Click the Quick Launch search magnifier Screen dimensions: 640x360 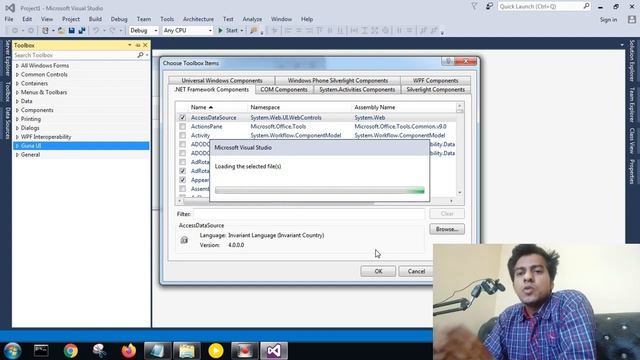tap(586, 6)
